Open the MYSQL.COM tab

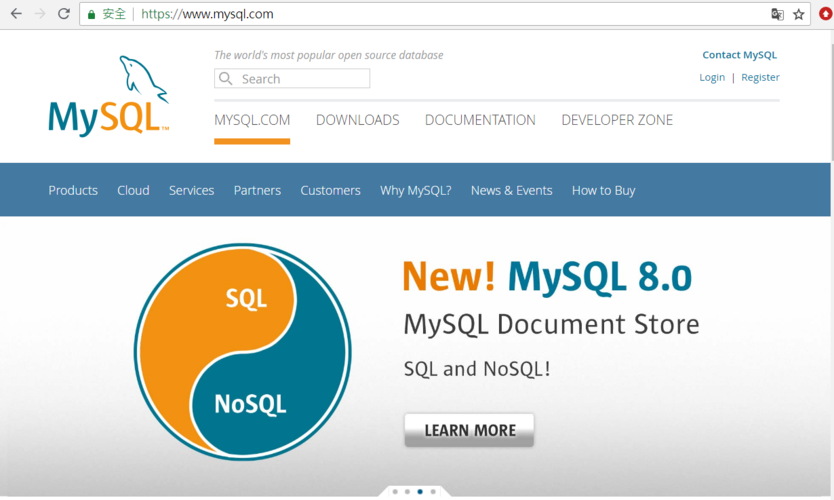(x=252, y=120)
